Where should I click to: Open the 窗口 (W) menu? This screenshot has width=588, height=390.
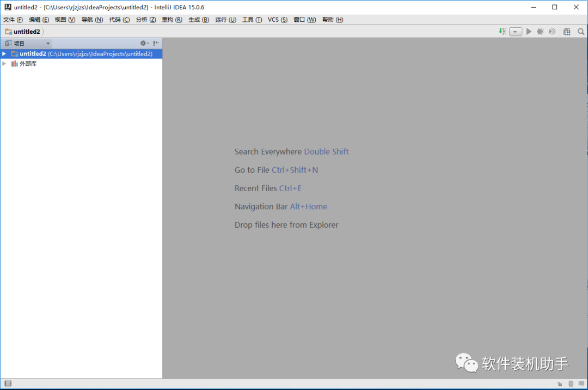coord(305,20)
